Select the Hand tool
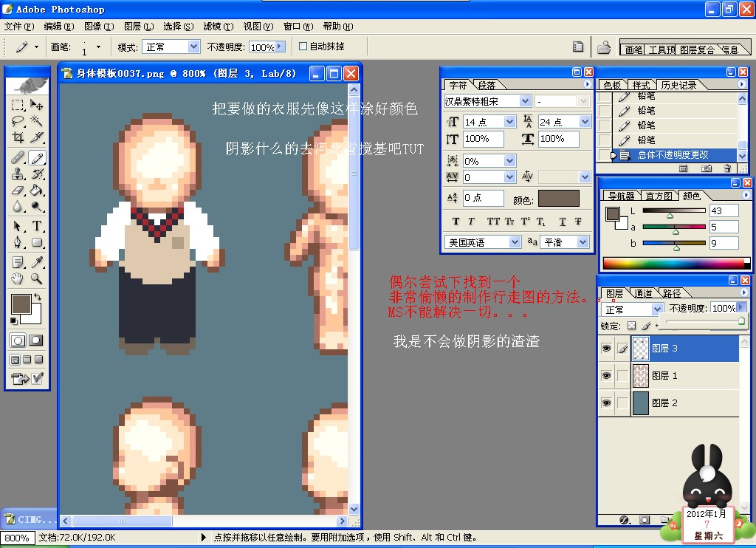The width and height of the screenshot is (756, 548). [x=18, y=278]
